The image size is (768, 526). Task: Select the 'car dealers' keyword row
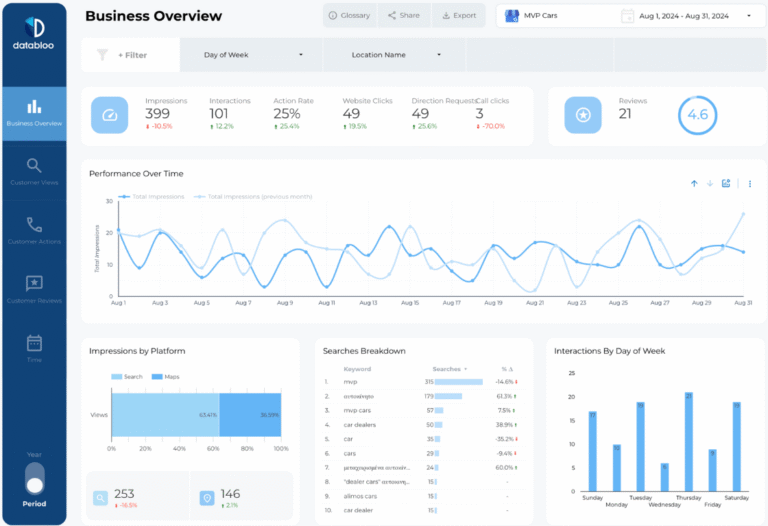pos(424,425)
